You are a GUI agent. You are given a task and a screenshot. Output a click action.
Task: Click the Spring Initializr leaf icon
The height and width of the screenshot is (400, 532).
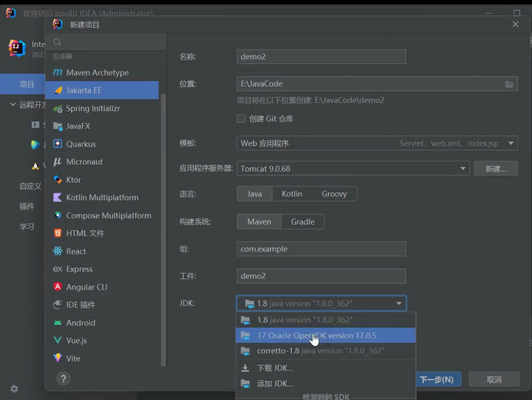pyautogui.click(x=58, y=109)
